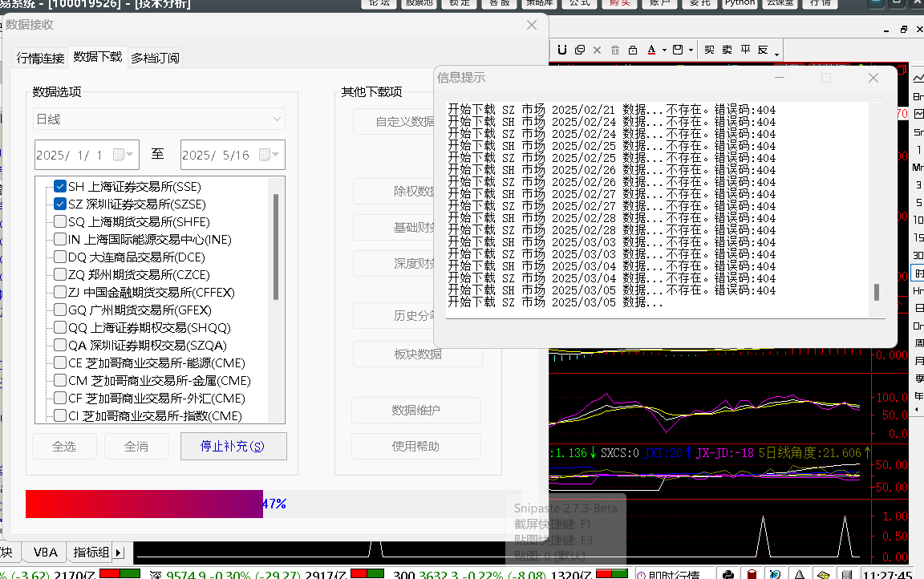
Task: Click the 全消 button
Action: point(136,446)
